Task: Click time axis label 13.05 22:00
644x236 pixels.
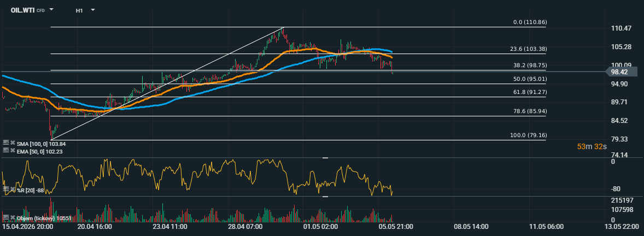Action: (622, 227)
